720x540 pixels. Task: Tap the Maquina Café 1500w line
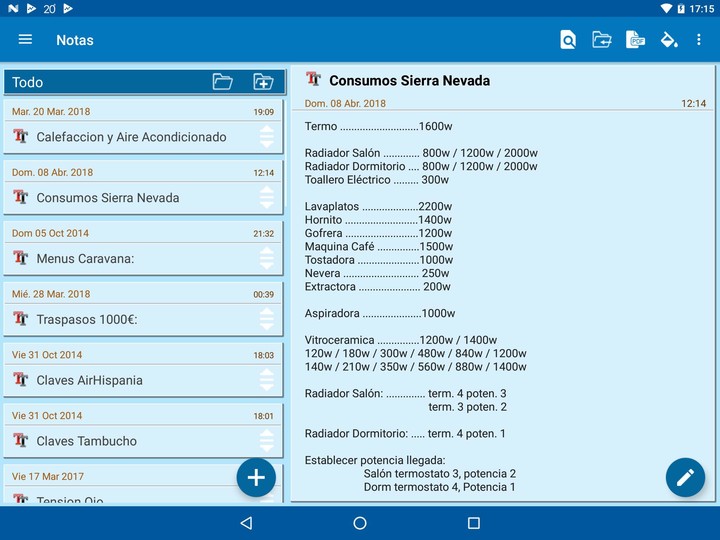[x=379, y=247]
